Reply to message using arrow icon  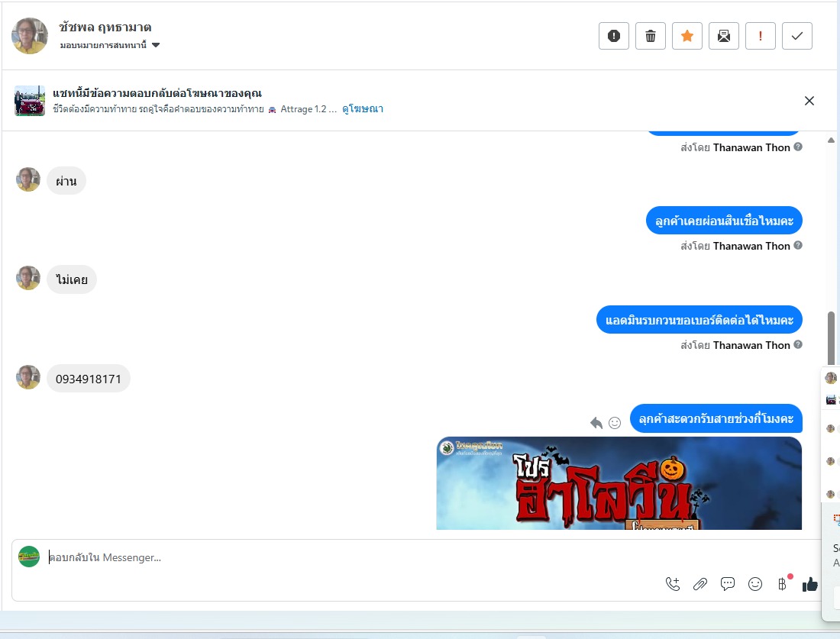(596, 423)
